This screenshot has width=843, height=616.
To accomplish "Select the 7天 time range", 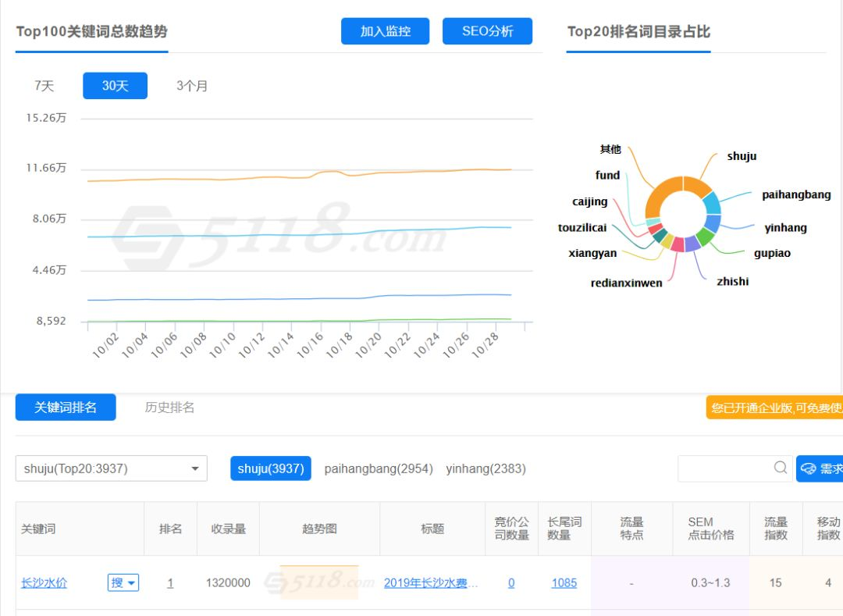I will click(44, 86).
